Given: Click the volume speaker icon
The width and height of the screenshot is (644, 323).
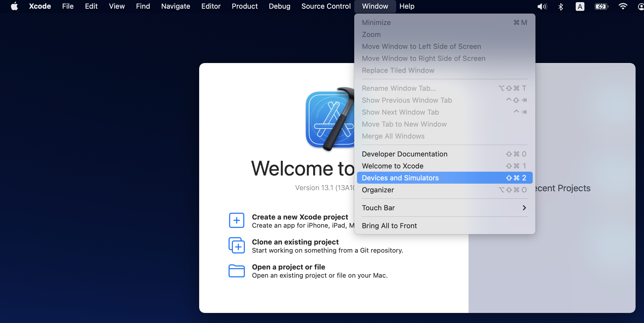Looking at the screenshot, I should [x=542, y=7].
